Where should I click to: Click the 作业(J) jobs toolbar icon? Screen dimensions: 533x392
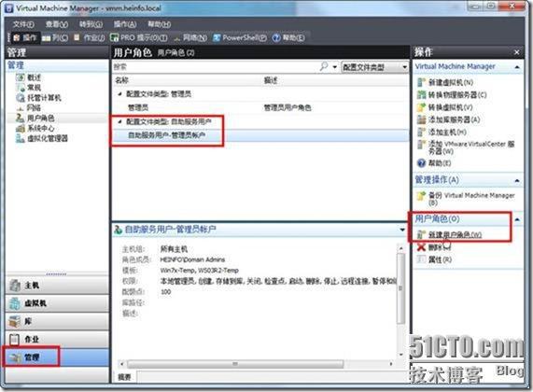point(90,37)
